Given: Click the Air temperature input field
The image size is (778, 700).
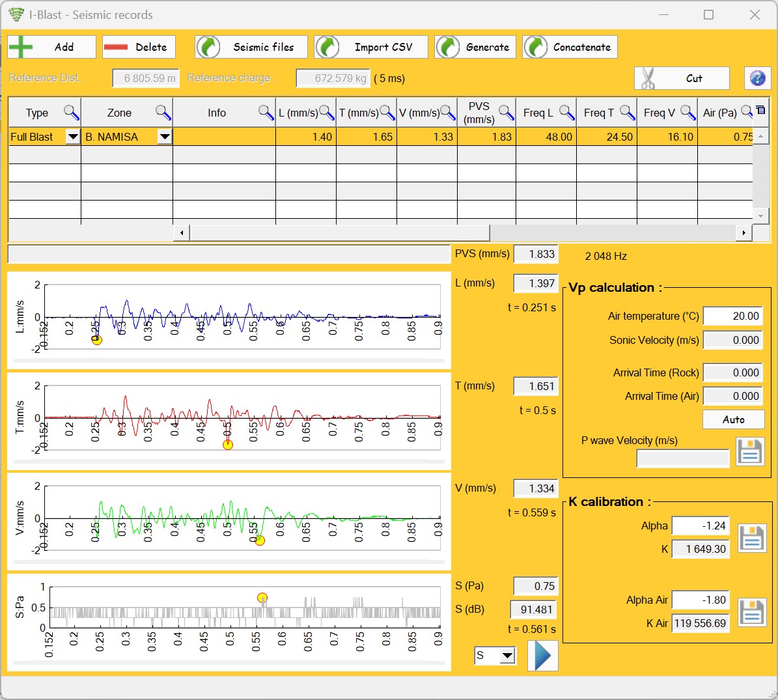Looking at the screenshot, I should tap(732, 316).
